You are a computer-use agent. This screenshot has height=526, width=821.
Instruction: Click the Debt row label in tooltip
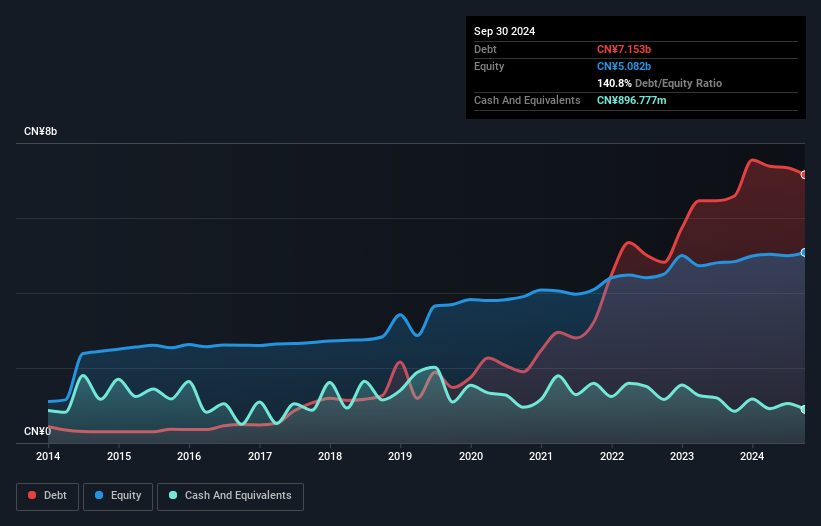[485, 49]
